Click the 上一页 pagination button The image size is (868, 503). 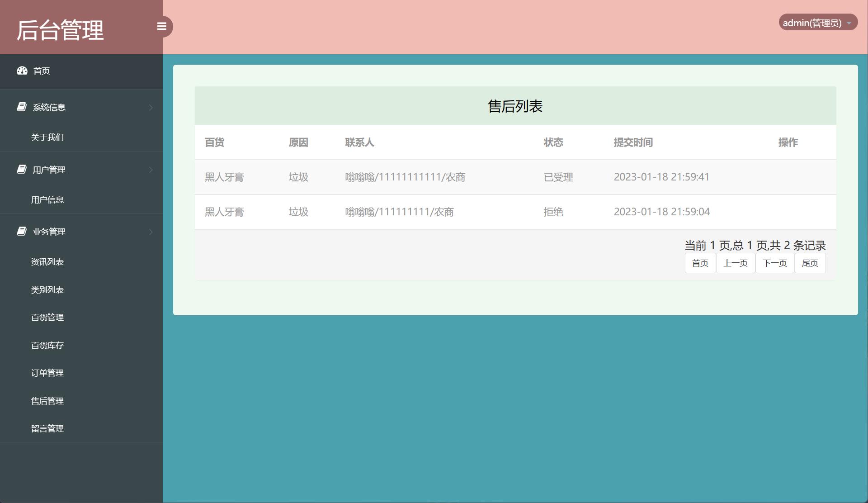coord(735,263)
